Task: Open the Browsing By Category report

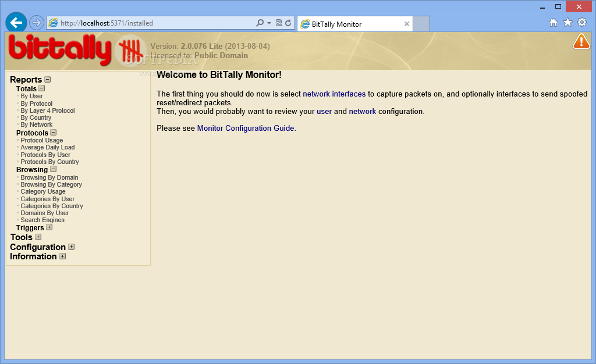Action: pyautogui.click(x=51, y=184)
